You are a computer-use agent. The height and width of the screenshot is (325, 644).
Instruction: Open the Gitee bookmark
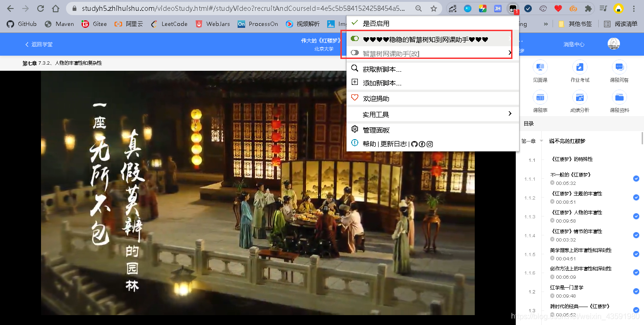94,24
